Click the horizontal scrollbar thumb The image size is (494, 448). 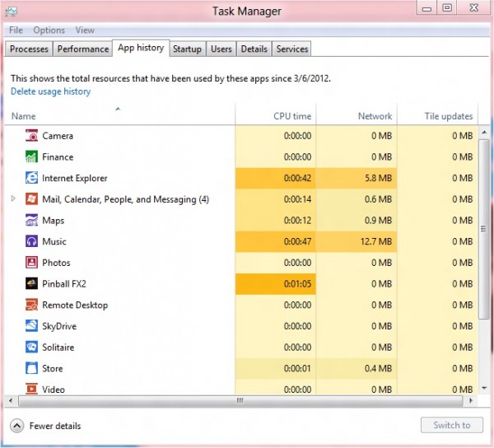(240, 401)
